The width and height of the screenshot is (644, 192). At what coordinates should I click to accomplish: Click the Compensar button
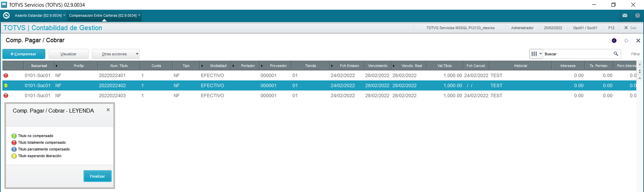click(24, 54)
